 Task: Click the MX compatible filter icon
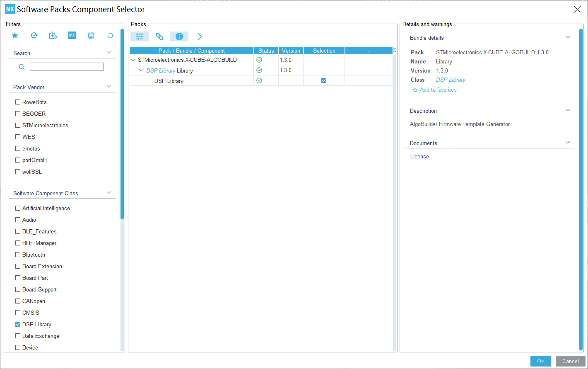72,35
